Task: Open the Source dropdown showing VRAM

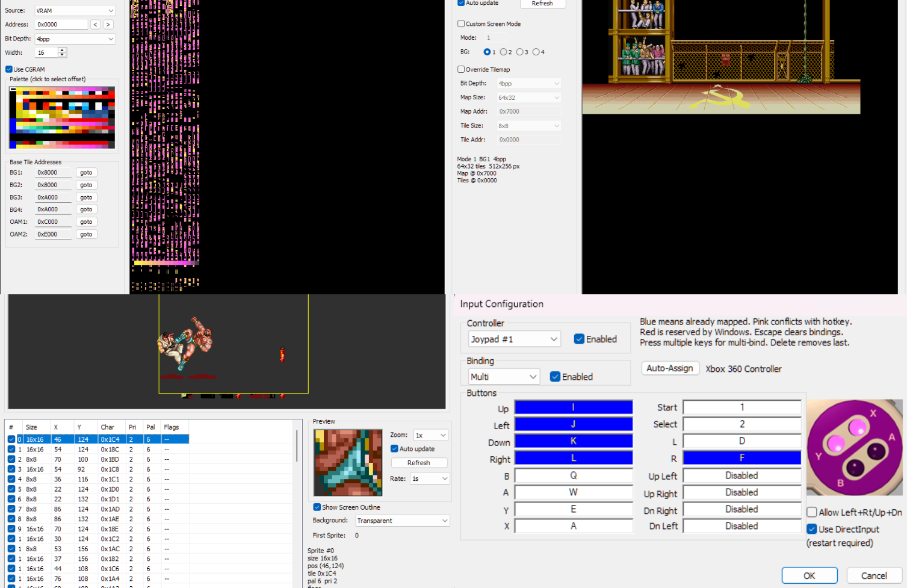Action: coord(75,11)
